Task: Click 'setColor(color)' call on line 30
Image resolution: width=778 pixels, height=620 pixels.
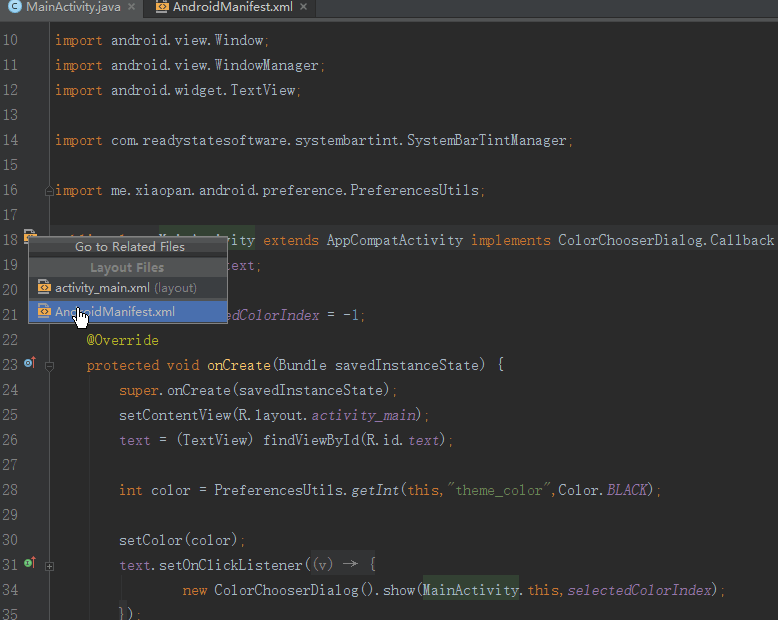Action: click(179, 540)
